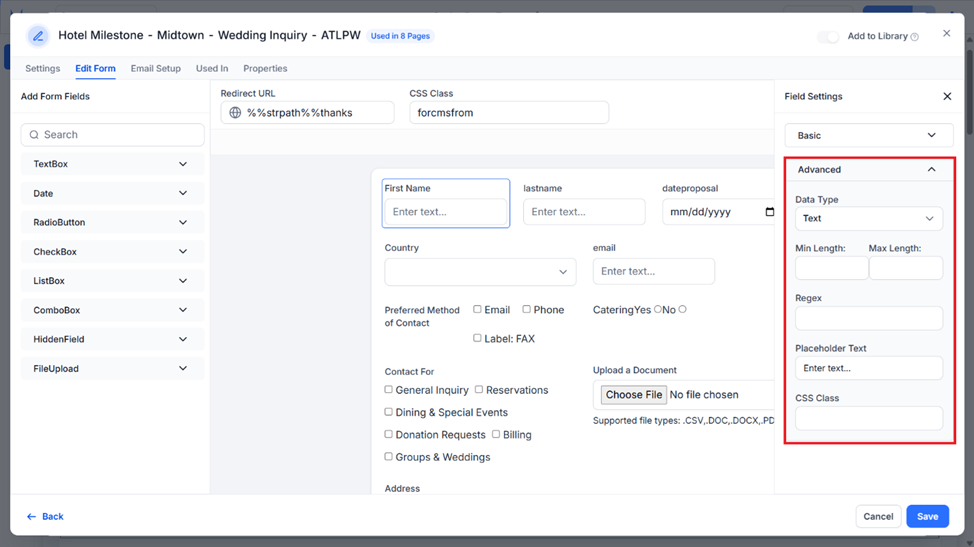Viewport: 974px width, 547px height.
Task: Click the Min Length input
Action: [832, 268]
